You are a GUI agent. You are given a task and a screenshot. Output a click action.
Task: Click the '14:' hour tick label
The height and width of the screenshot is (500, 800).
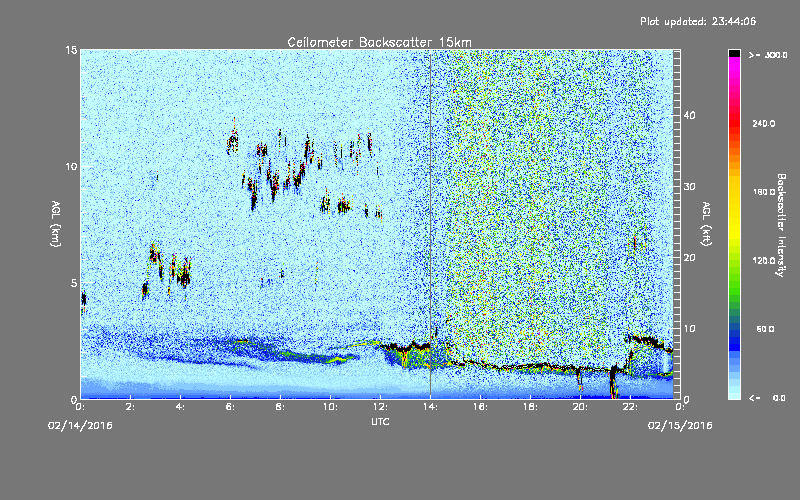coord(431,407)
